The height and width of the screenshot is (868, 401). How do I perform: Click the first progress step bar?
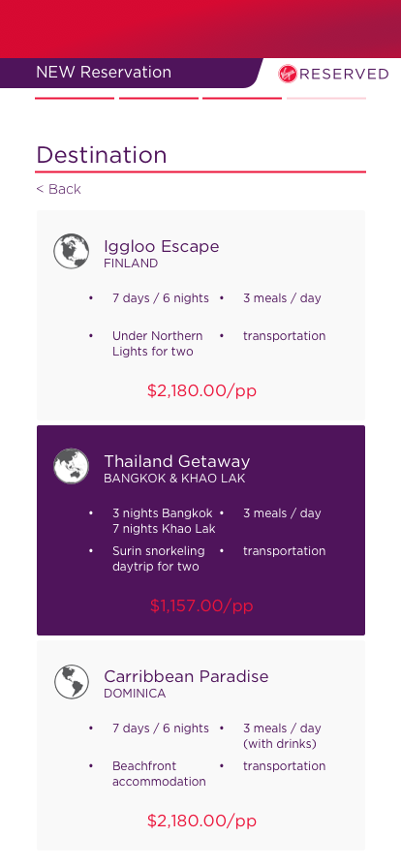point(75,98)
